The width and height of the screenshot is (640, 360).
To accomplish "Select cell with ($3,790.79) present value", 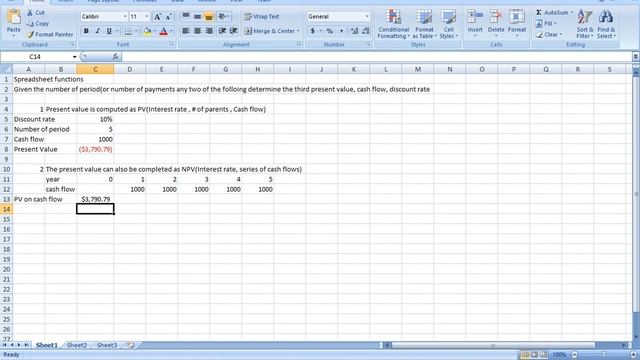I will tap(95, 149).
